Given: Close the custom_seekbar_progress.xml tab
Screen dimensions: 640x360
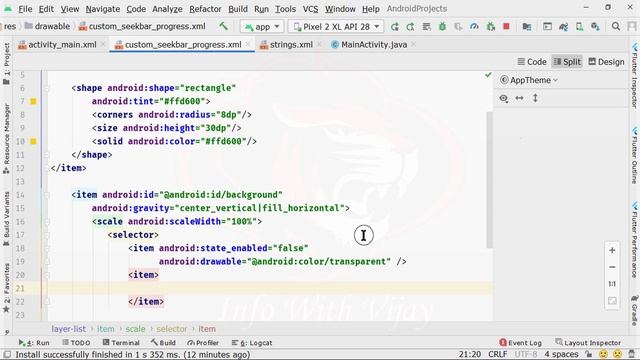Looking at the screenshot, I should tap(248, 44).
